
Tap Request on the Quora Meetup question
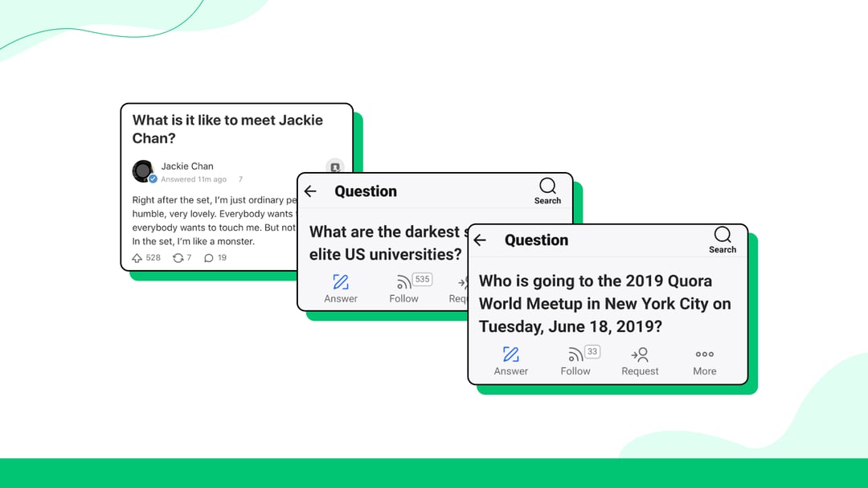tap(640, 361)
